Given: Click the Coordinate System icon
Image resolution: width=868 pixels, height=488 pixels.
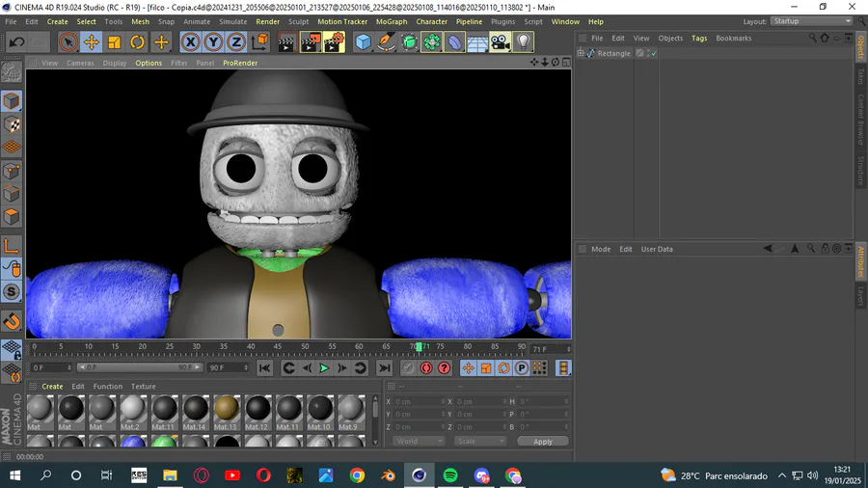Looking at the screenshot, I should (x=259, y=42).
